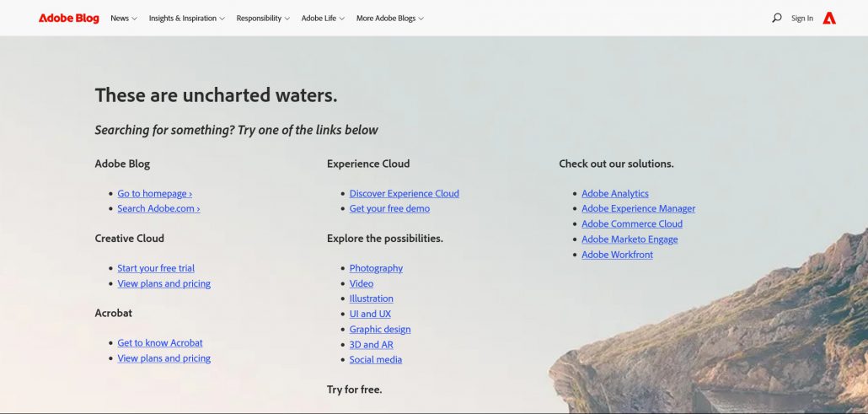Screen dimensions: 868x414
Task: Open More Adobe Blogs menu
Action: [389, 18]
